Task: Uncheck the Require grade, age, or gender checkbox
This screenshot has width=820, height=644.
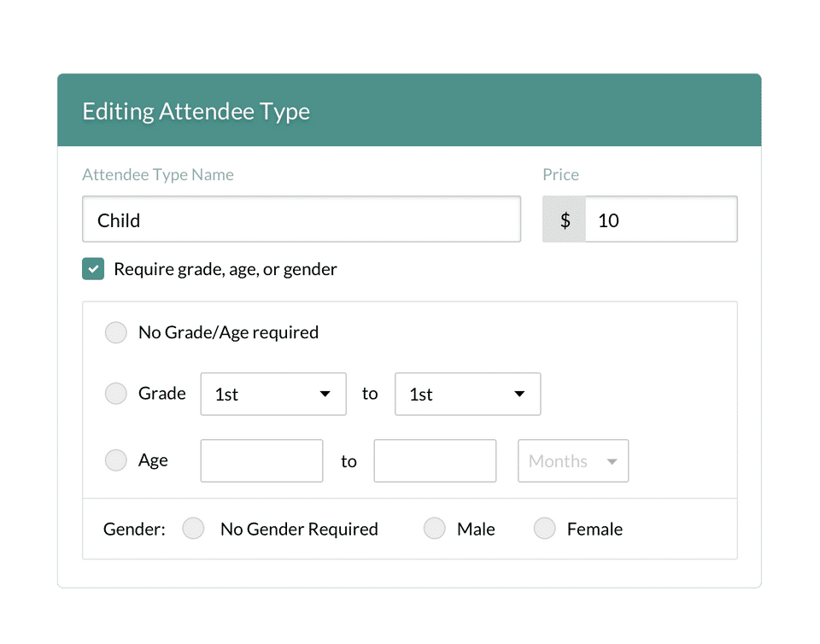Action: (x=93, y=269)
